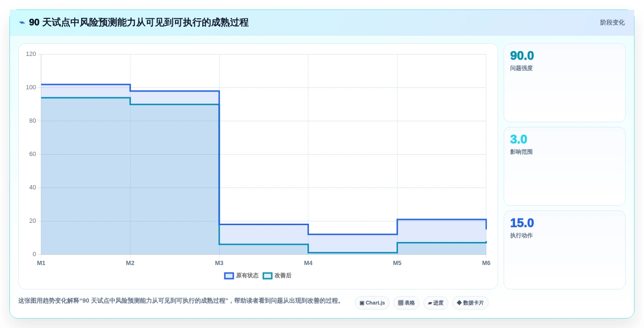Click the M6 axis label

[486, 263]
